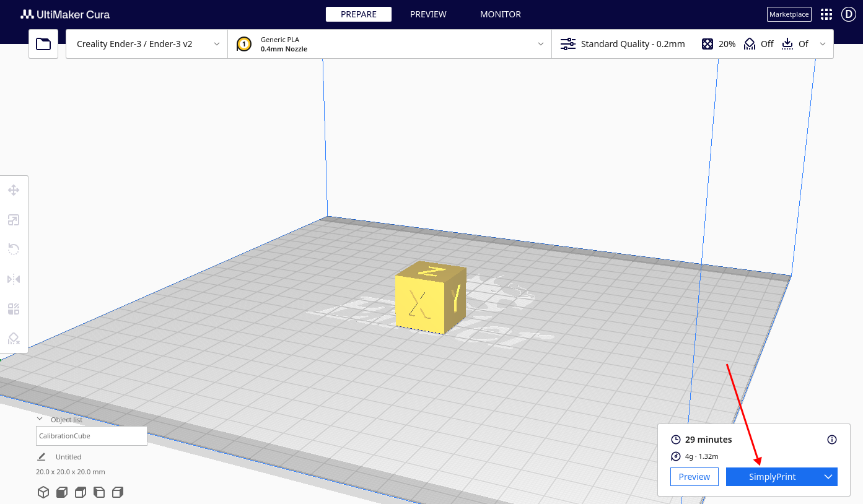Select the Rotate tool in the left toolbar
Image resolution: width=863 pixels, height=504 pixels.
point(14,250)
